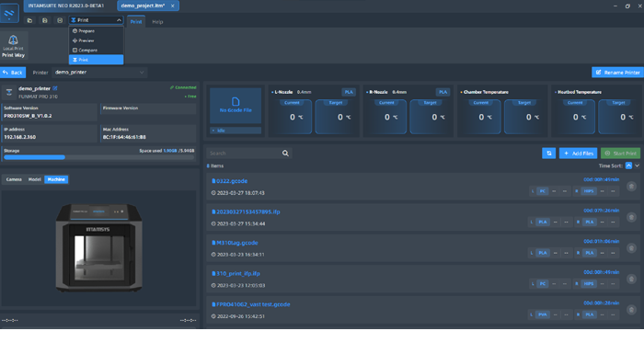Viewport: 644px width, 354px height.
Task: Click the blue Storage usage bar
Action: tap(34, 157)
